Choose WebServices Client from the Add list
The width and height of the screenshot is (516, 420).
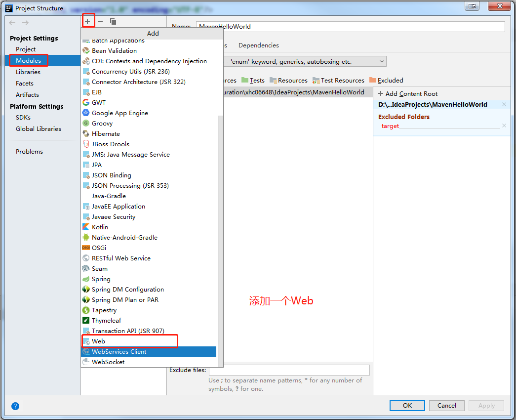click(x=149, y=351)
